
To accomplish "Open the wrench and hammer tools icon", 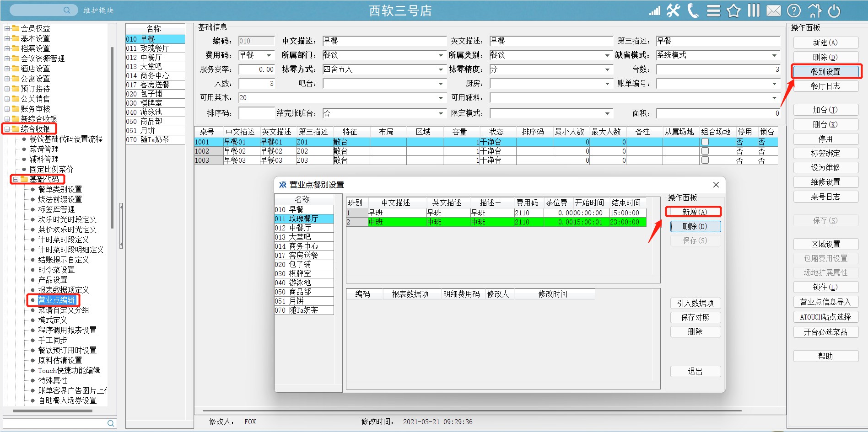I will pyautogui.click(x=673, y=11).
